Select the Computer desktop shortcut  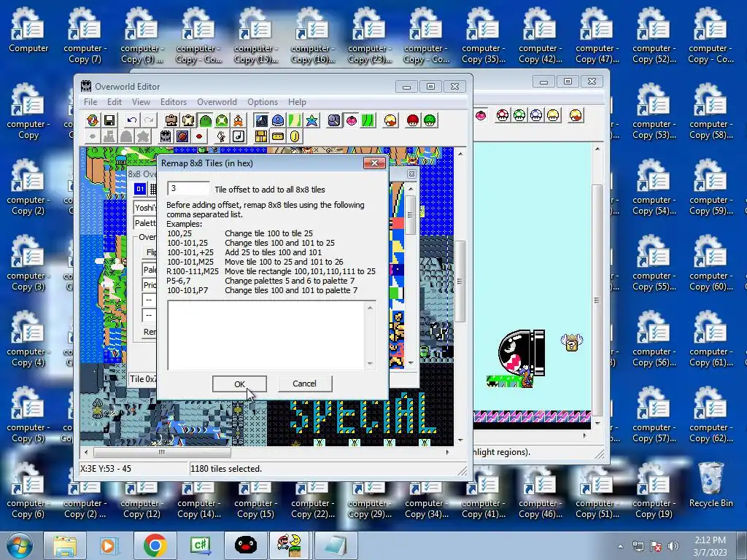(28, 29)
